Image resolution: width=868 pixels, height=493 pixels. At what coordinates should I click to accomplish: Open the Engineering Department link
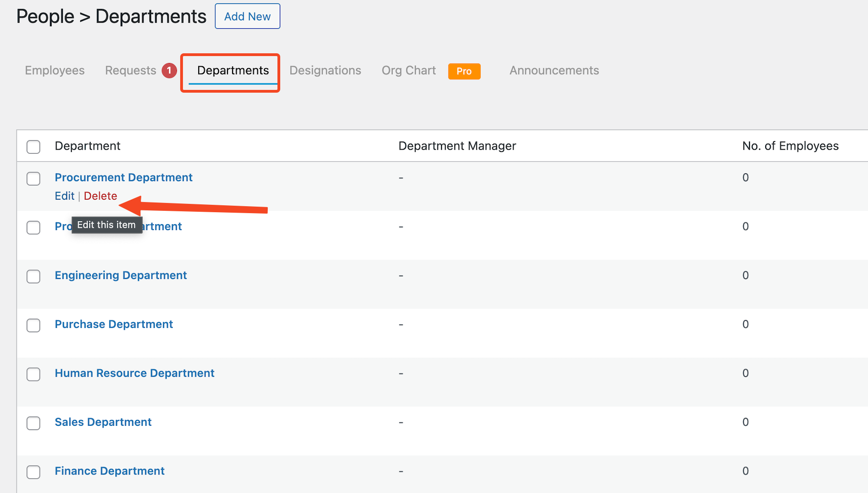[x=121, y=275]
